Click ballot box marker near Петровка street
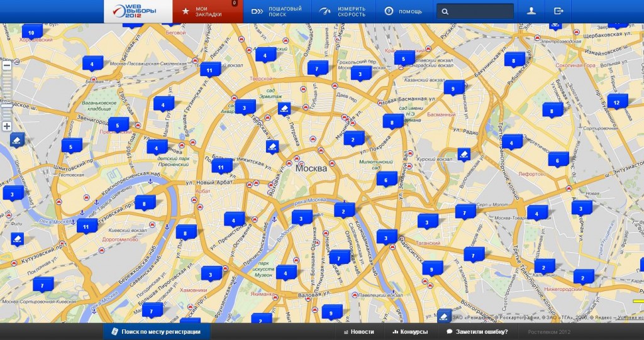The width and height of the screenshot is (644, 340). 284,109
